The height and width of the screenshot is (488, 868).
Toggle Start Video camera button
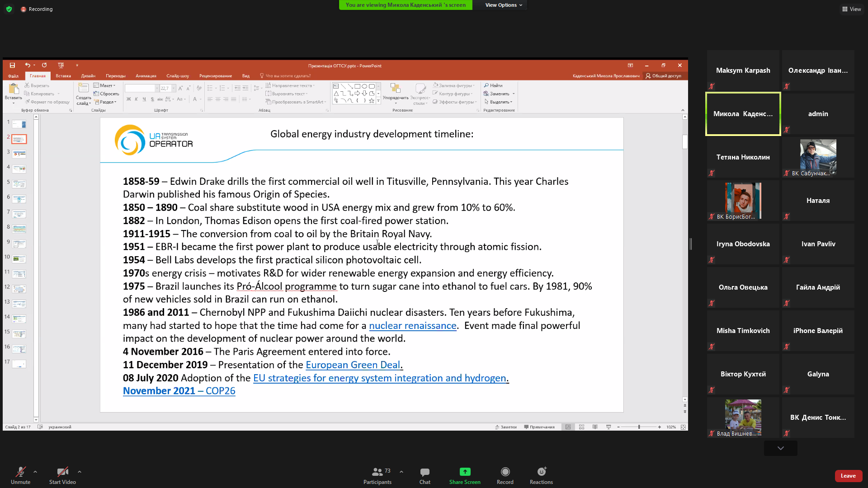pyautogui.click(x=62, y=472)
